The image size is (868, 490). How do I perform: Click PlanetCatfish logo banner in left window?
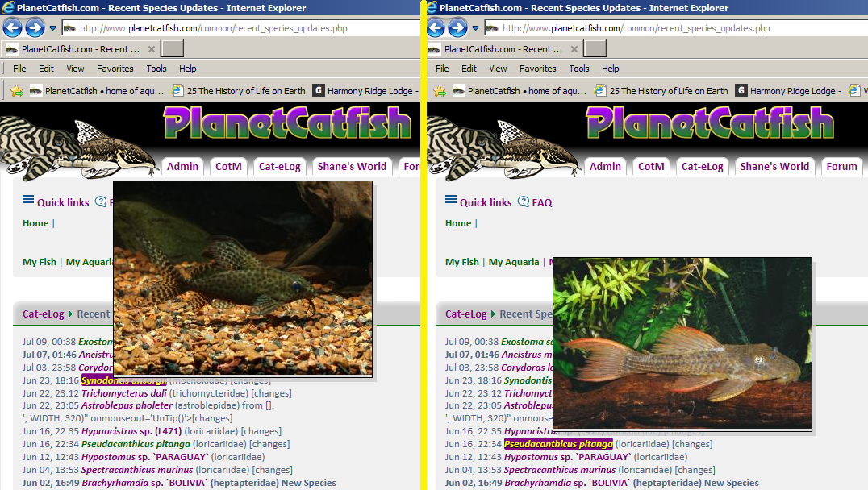(288, 122)
